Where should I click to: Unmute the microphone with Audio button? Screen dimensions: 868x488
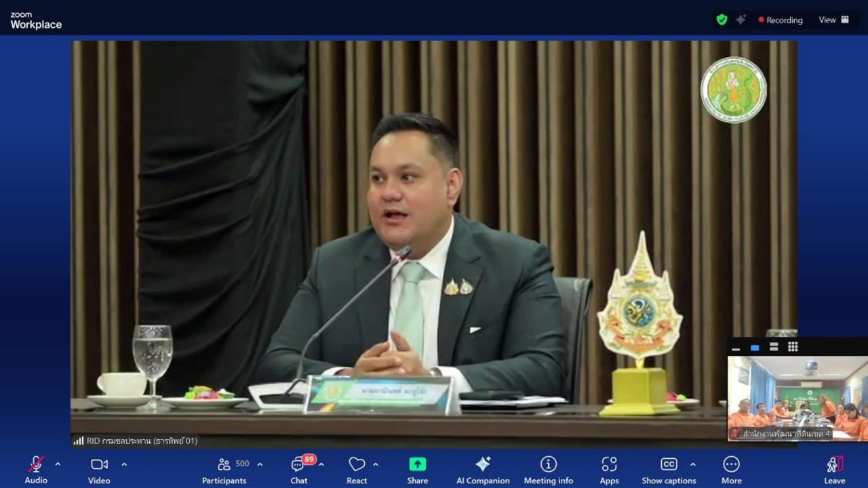pyautogui.click(x=36, y=469)
